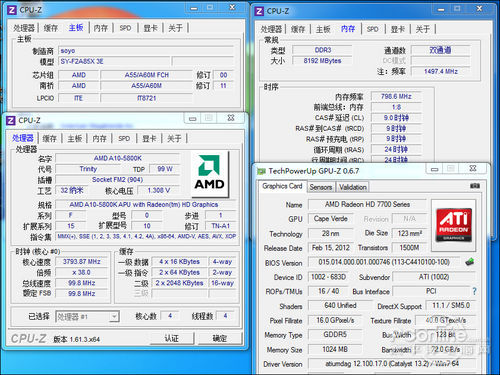Screen dimensions: 500x375
Task: Click the GPU field Cape Verde
Action: click(330, 219)
